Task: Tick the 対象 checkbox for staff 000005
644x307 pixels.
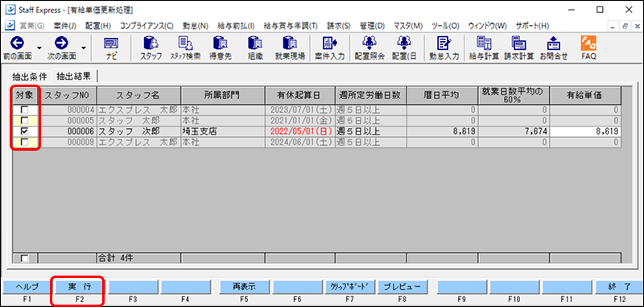Action: coord(25,121)
